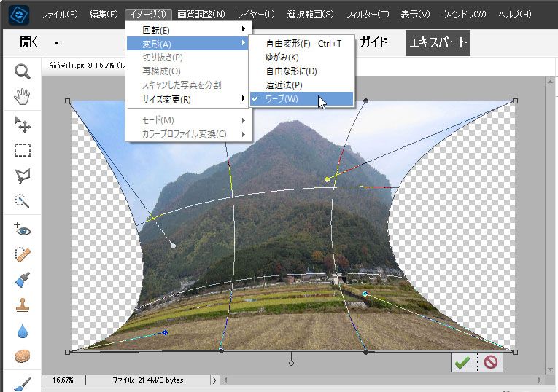Image resolution: width=558 pixels, height=392 pixels.
Task: Select the 筑波山.jpg document tab
Action: [x=88, y=66]
